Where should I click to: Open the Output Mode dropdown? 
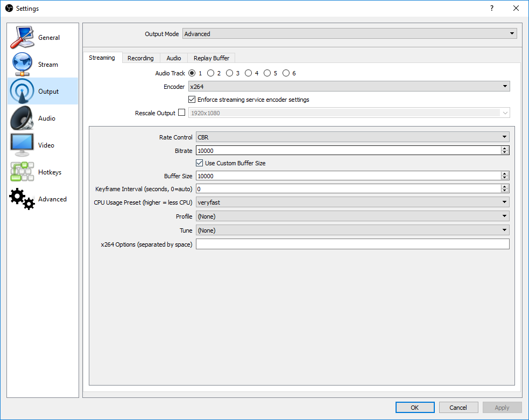(349, 33)
